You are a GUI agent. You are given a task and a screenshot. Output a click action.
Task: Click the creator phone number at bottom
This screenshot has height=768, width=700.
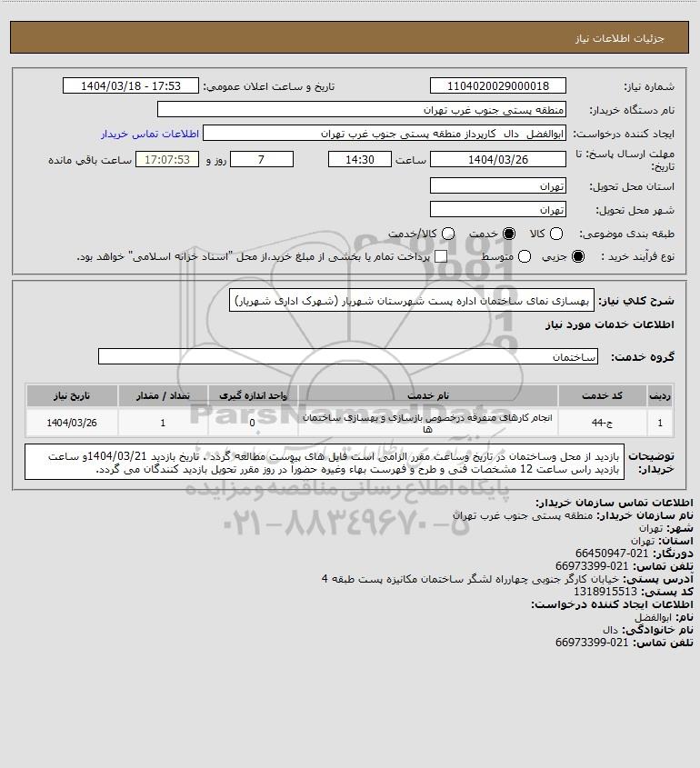592,643
